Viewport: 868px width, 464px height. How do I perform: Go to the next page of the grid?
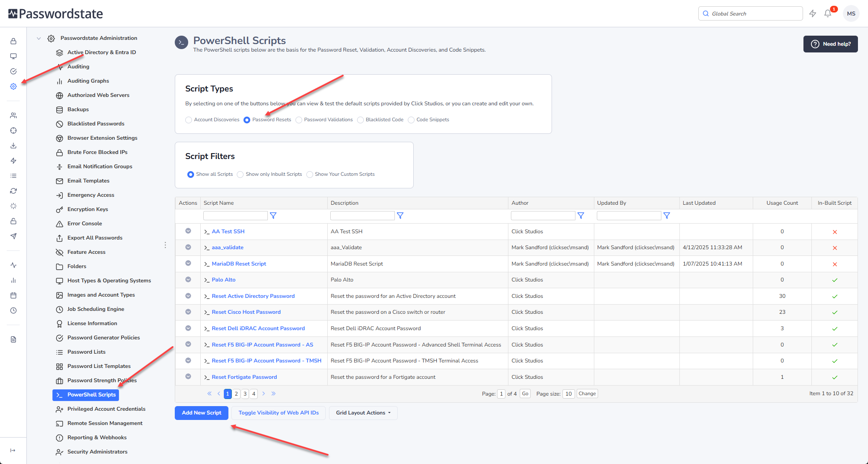264,394
